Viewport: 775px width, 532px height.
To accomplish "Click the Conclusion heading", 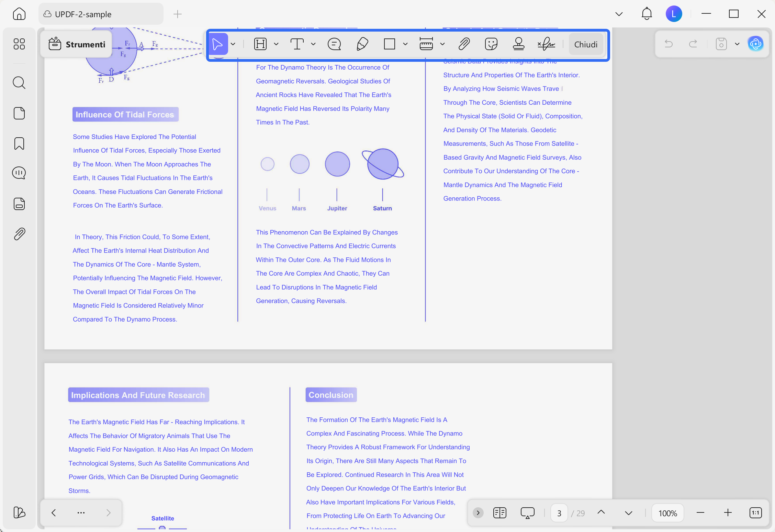I will pos(331,395).
